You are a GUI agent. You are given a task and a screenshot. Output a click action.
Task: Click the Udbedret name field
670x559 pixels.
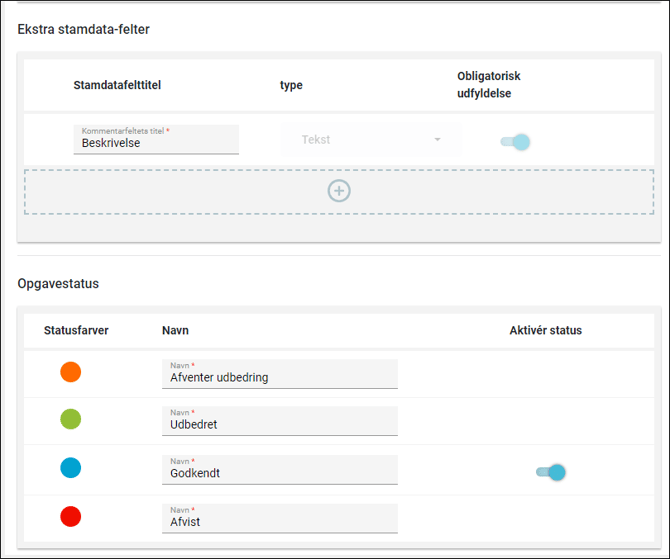(279, 424)
